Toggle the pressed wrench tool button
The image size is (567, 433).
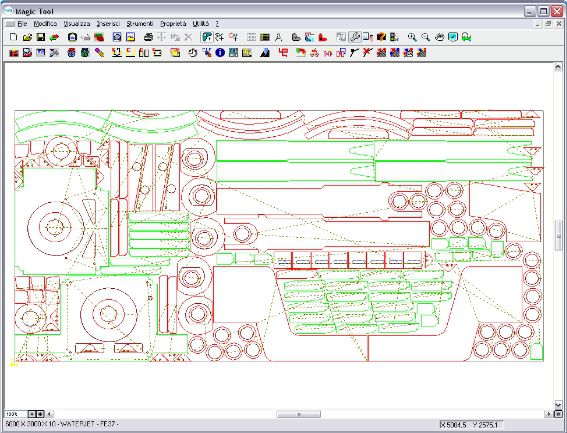coord(355,37)
